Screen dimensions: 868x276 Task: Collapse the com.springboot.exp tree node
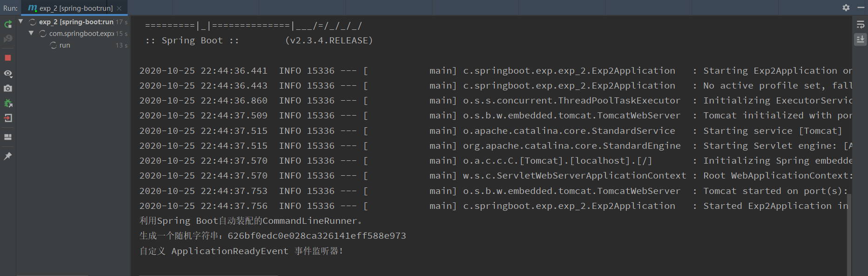coord(31,33)
